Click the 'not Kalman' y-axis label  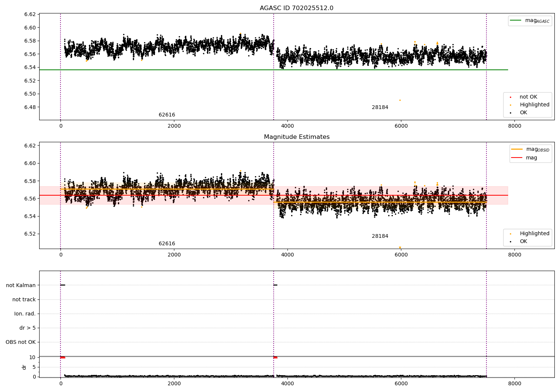point(21,285)
